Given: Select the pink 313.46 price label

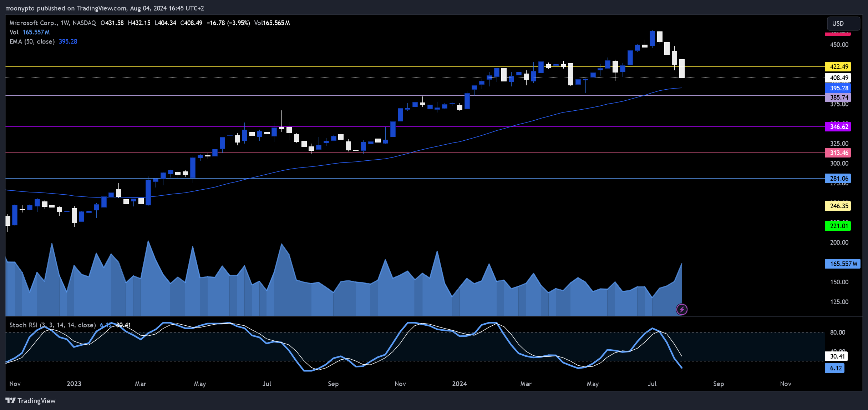Looking at the screenshot, I should 838,153.
